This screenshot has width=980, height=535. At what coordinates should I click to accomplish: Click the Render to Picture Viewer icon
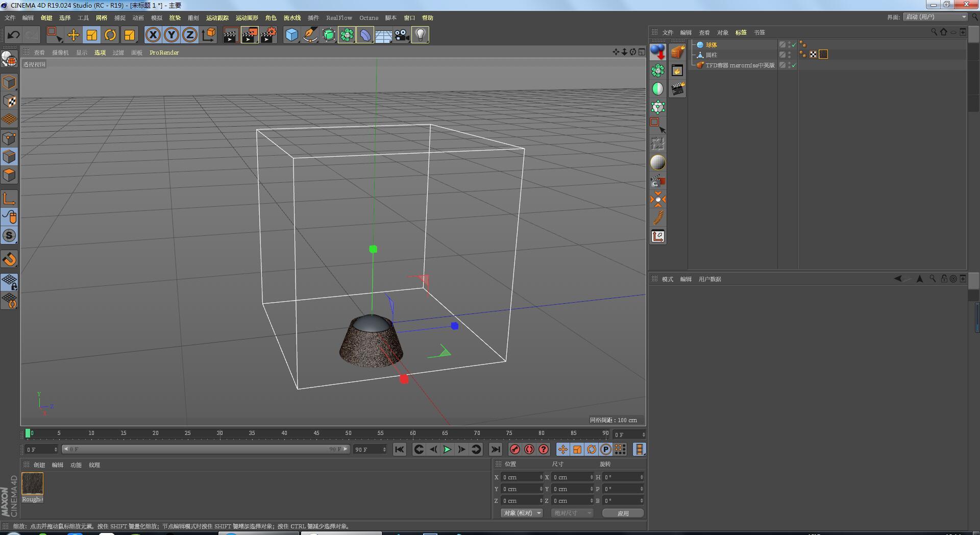249,35
